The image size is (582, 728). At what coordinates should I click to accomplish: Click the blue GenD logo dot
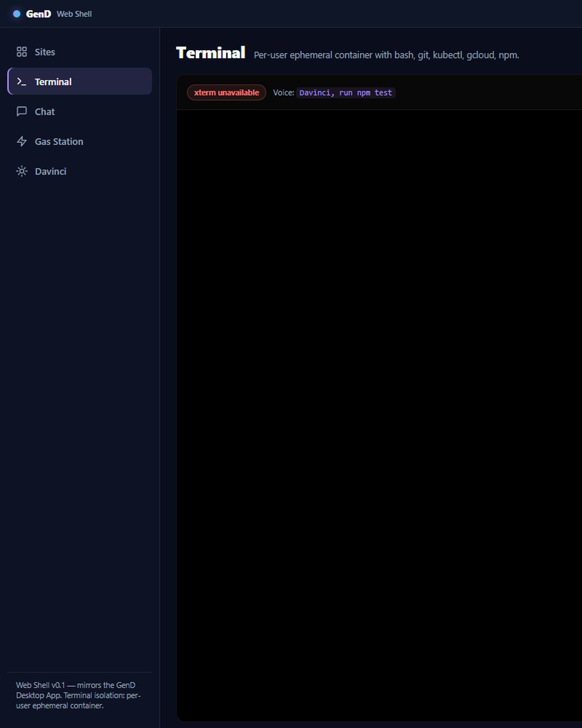click(x=16, y=14)
